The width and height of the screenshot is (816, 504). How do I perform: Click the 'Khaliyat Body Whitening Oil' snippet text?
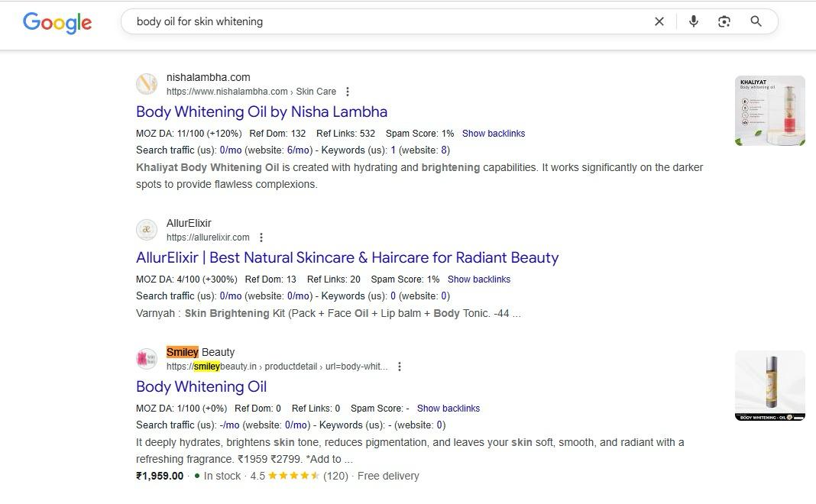click(x=207, y=167)
